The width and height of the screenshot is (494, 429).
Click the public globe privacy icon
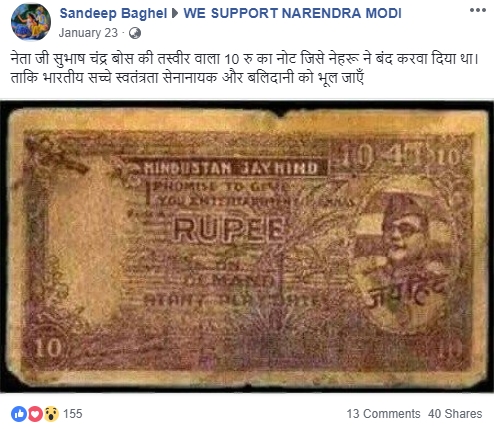pyautogui.click(x=135, y=33)
